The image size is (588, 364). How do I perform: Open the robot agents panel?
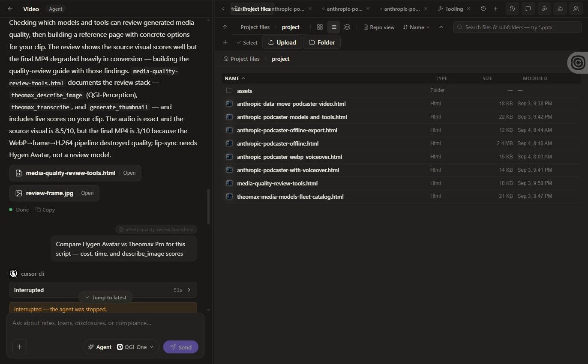point(560,9)
